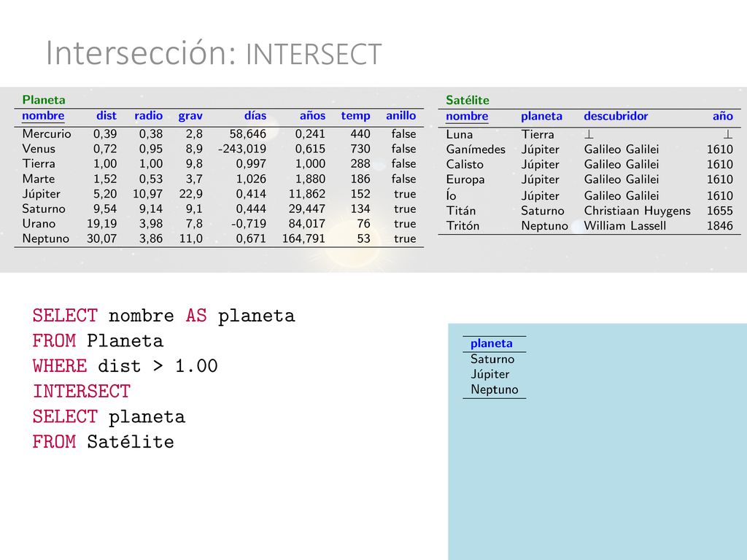Click the 'AS' keyword in the query
This screenshot has width=747, height=560.
pyautogui.click(x=196, y=315)
